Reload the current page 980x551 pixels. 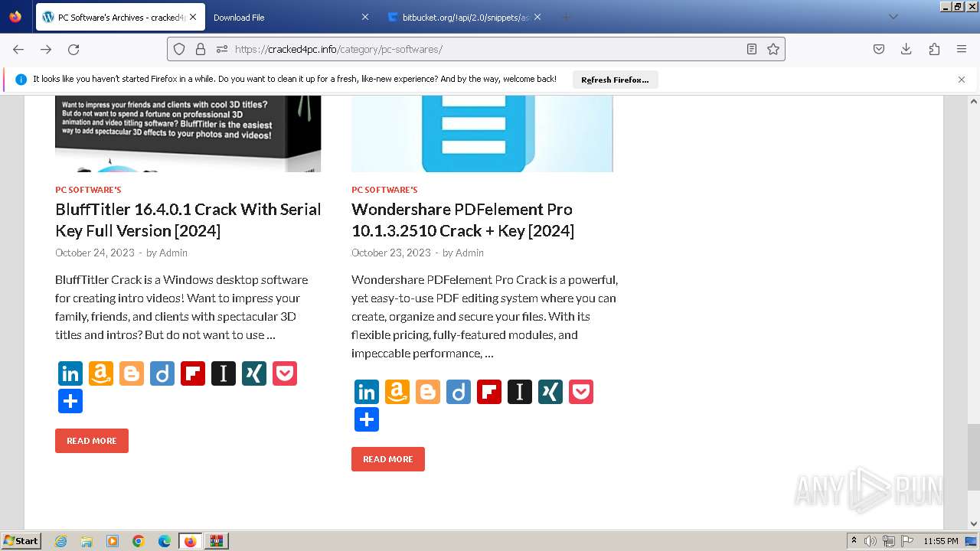click(x=73, y=49)
